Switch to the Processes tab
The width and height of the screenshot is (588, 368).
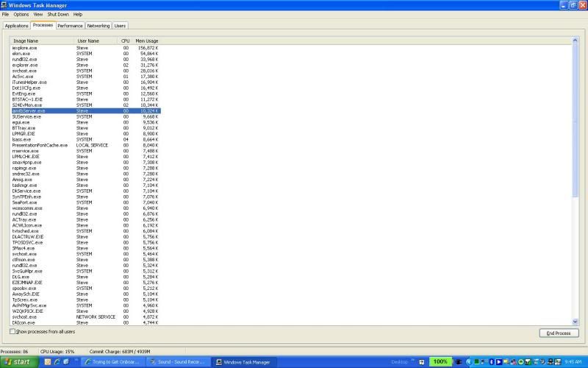(43, 25)
